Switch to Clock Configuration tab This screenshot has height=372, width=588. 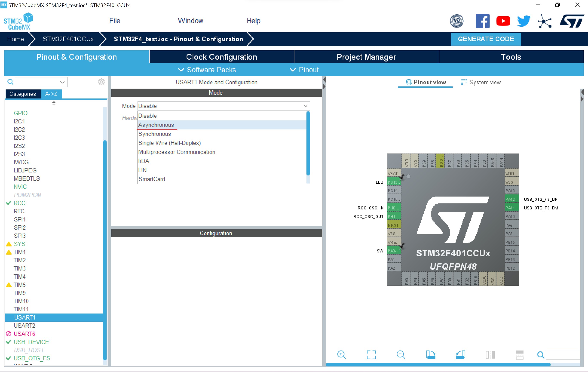coord(222,57)
